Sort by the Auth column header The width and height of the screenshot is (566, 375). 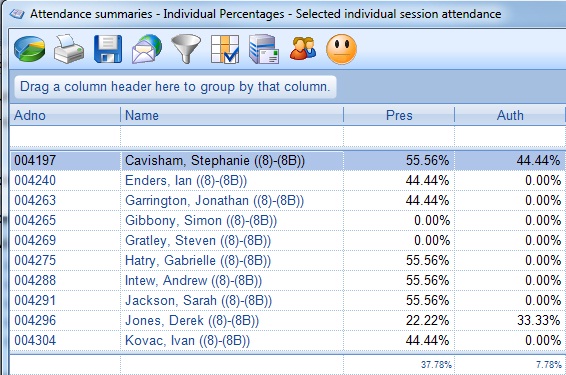point(510,115)
